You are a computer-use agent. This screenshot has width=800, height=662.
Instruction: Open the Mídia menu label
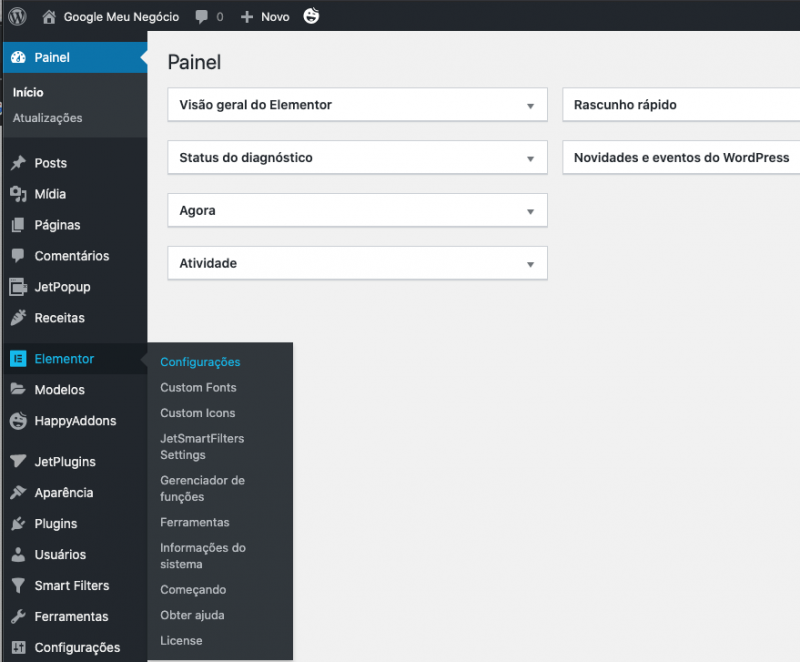(50, 194)
